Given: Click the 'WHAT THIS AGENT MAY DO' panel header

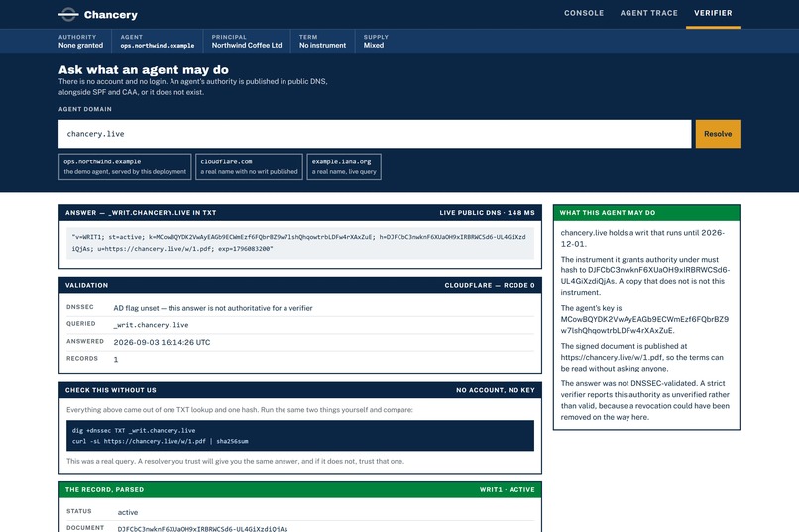Looking at the screenshot, I should coord(646,213).
